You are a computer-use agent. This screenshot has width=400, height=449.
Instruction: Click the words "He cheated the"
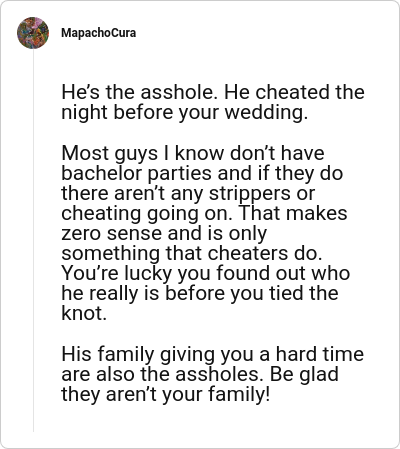(x=294, y=92)
